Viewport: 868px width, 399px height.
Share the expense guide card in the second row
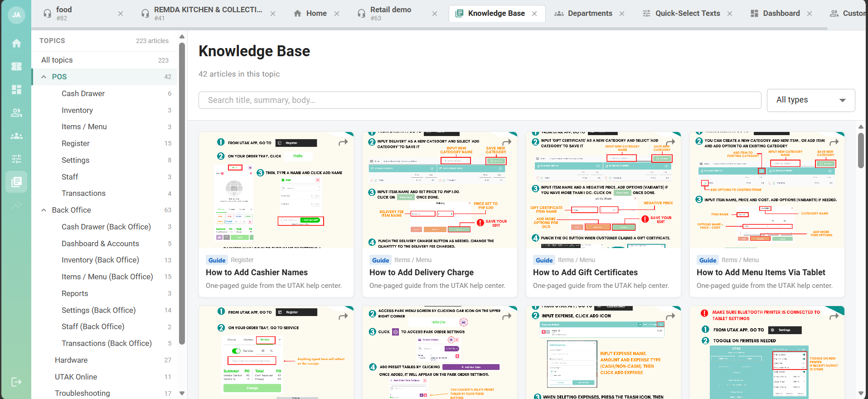[670, 316]
